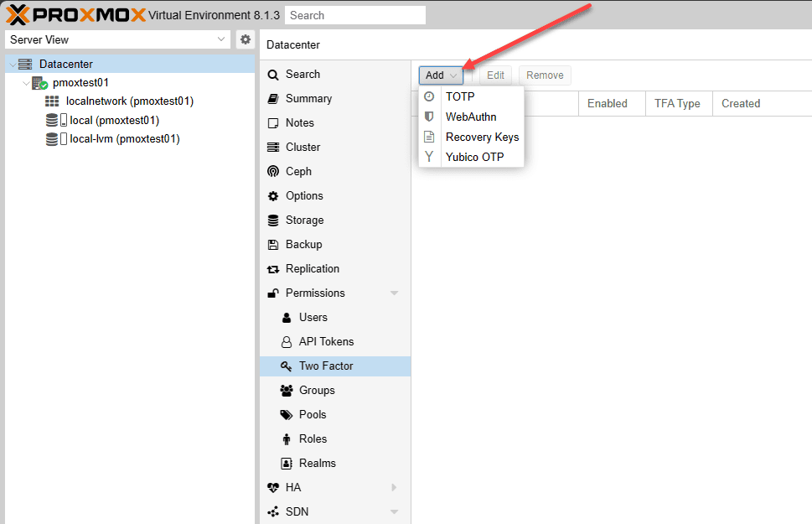Open Replication arrows icon item
Screen dimensions: 812x524
tap(273, 269)
